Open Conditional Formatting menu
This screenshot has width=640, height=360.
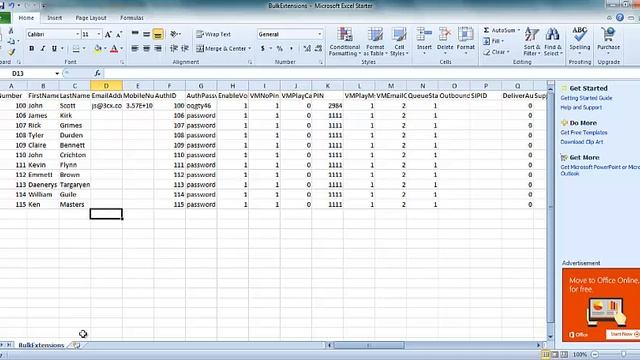[x=344, y=42]
